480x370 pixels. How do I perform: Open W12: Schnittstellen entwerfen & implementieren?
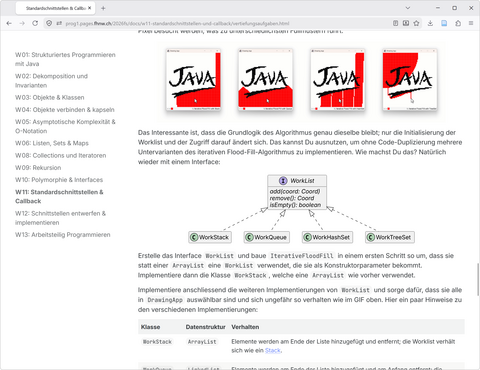click(60, 218)
